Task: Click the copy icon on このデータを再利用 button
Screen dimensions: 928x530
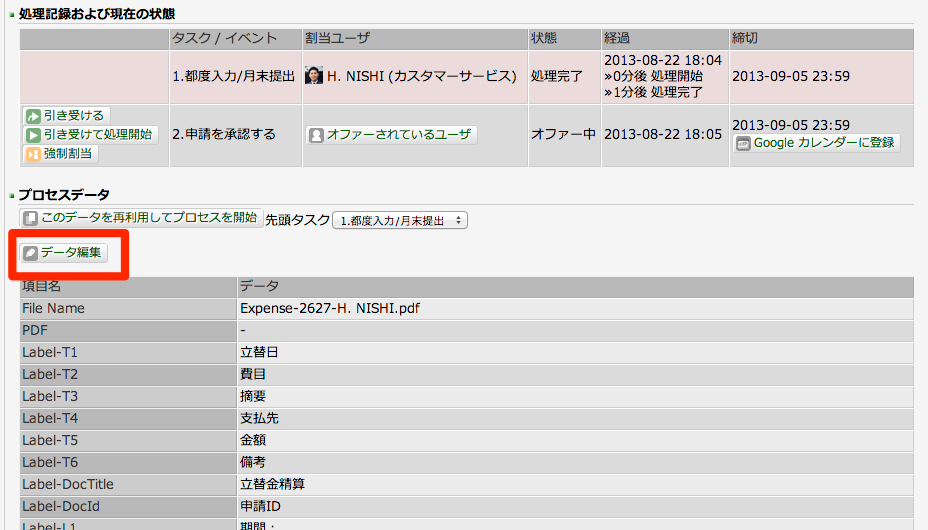Action: click(30, 218)
